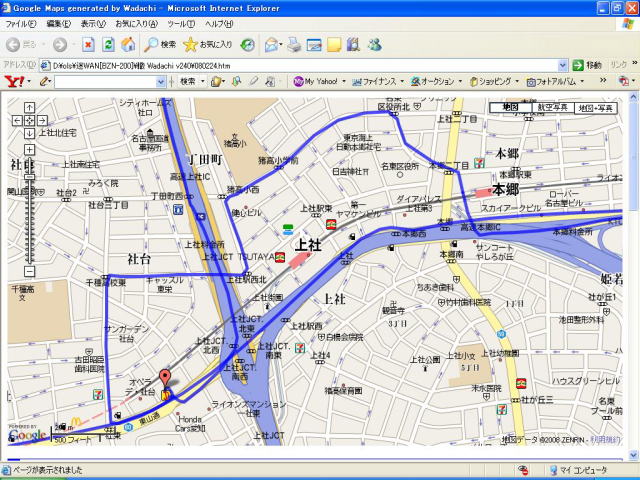This screenshot has height=480, width=640.
Task: Click the zoom slider track
Action: [x=29, y=212]
